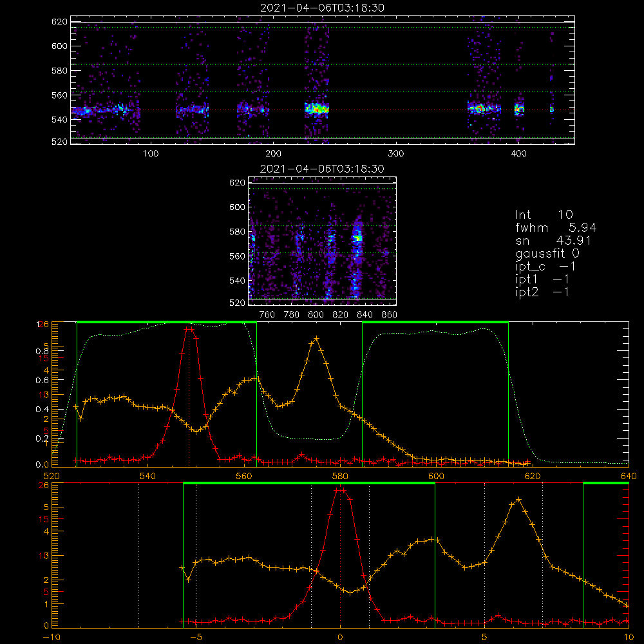
Task: Click the bright streak near 835 in middle spectrogram
Action: click(x=357, y=238)
